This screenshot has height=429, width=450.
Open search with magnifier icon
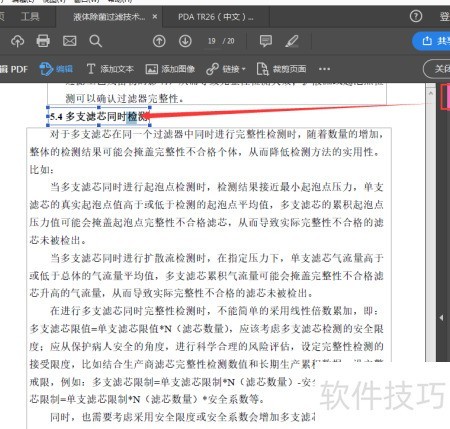[x=95, y=41]
